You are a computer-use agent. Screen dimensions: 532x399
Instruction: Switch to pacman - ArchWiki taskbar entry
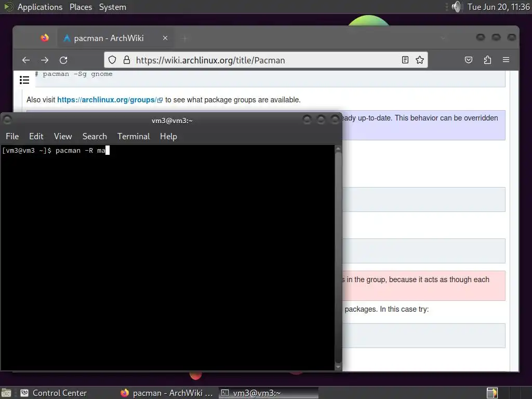click(x=167, y=393)
